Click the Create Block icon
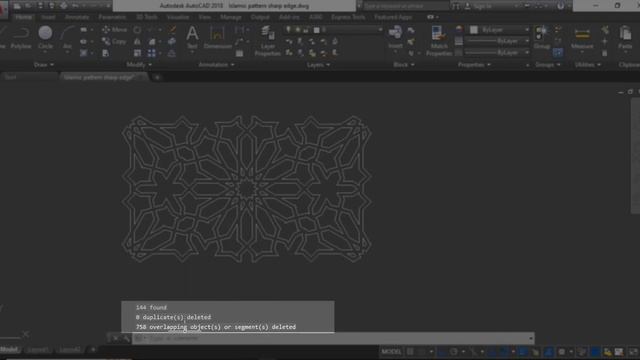Screen dimensions: 640x360 tap(411, 30)
